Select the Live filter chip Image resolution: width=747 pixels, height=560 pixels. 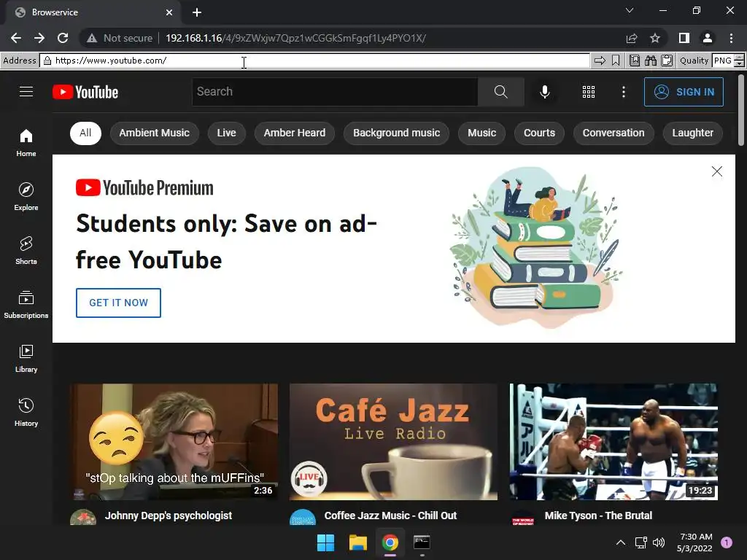226,133
